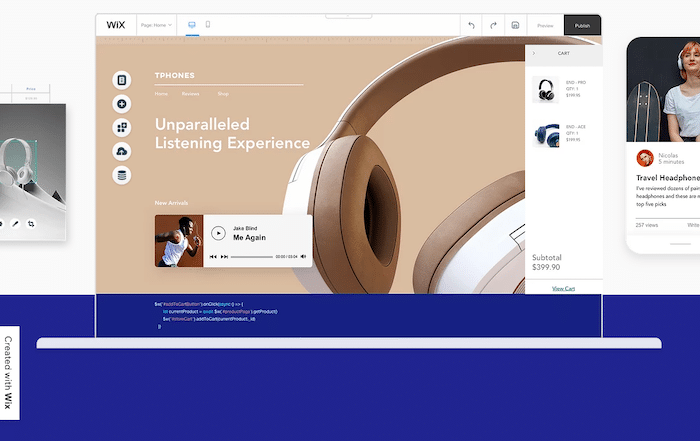Click the addToCartButton code line
Image resolution: width=700 pixels, height=441 pixels.
click(199, 304)
